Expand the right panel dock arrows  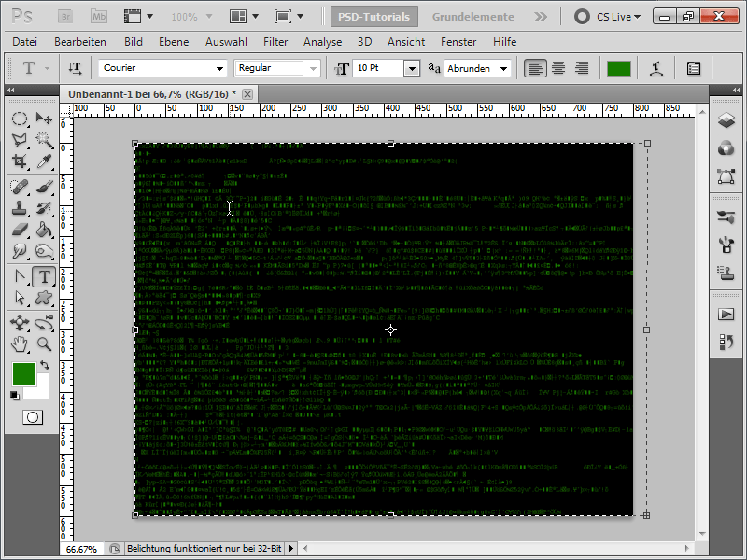tap(737, 90)
